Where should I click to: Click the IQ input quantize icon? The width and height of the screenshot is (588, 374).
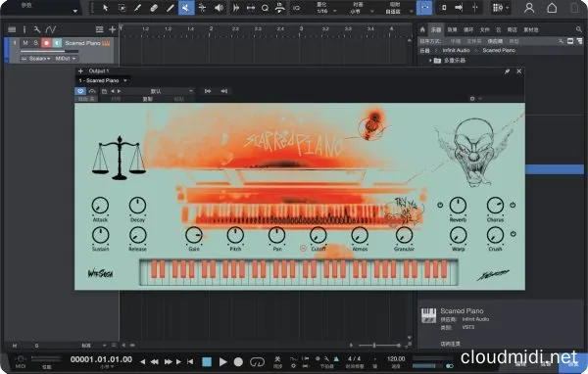pos(296,8)
